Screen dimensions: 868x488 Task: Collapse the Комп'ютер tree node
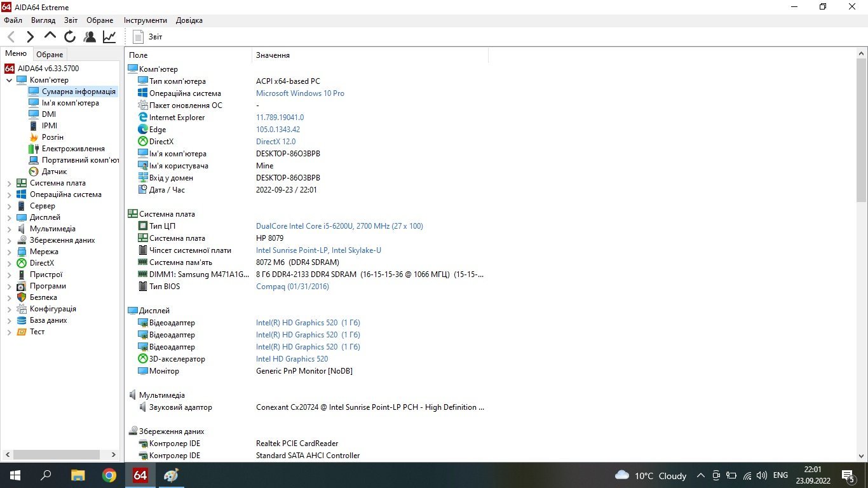click(x=9, y=80)
